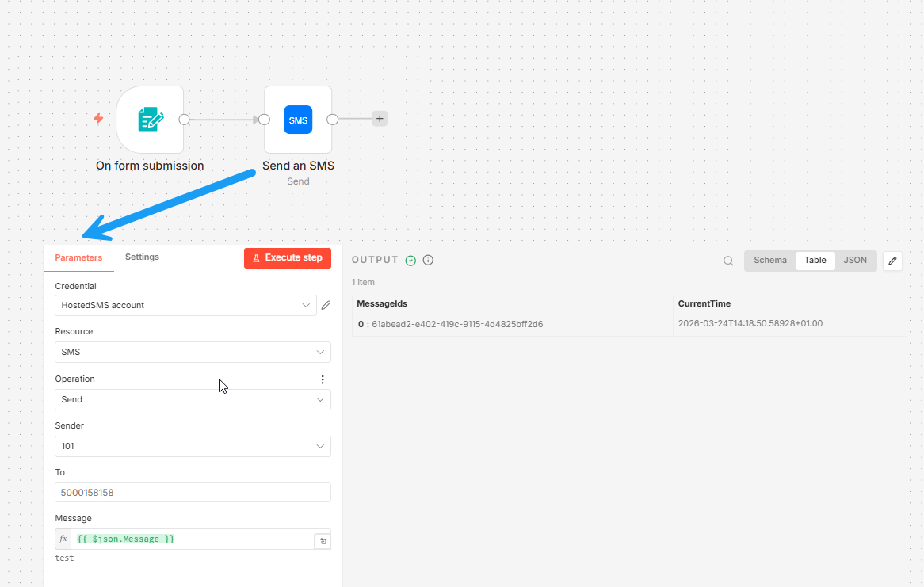Show output in Schema view
This screenshot has width=924, height=587.
770,261
